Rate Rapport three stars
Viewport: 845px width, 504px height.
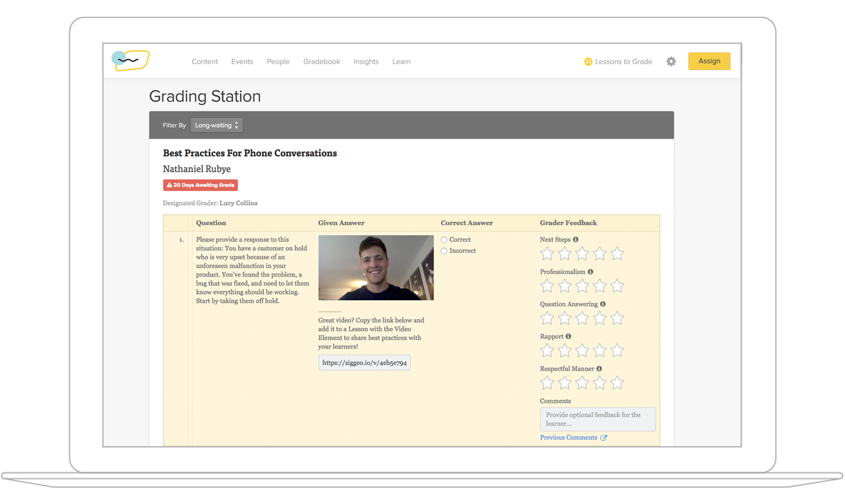(582, 351)
